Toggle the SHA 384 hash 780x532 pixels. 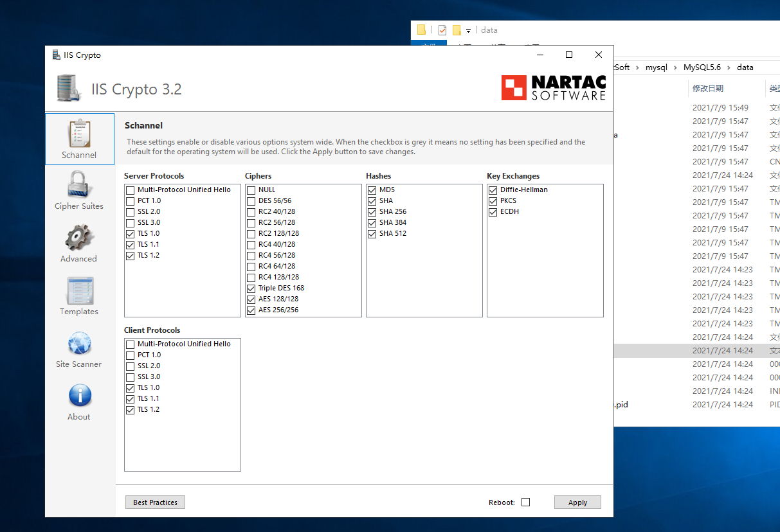coord(372,223)
